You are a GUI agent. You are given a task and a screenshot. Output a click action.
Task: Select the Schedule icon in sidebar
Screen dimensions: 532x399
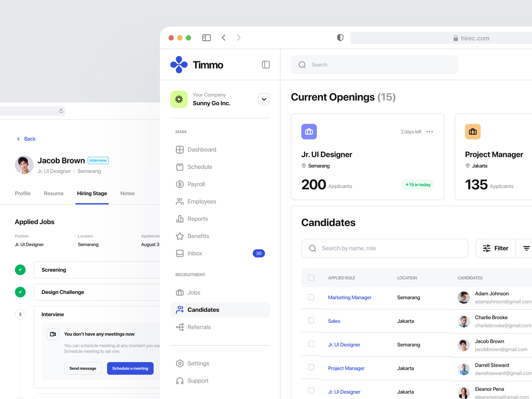pyautogui.click(x=180, y=167)
